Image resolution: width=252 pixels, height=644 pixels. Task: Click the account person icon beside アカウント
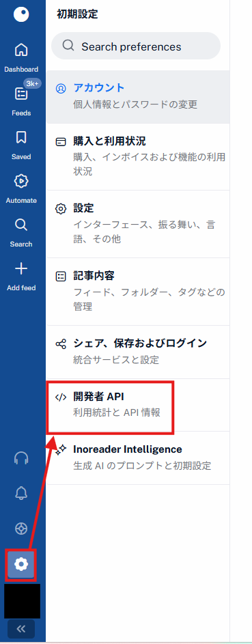[x=61, y=89]
